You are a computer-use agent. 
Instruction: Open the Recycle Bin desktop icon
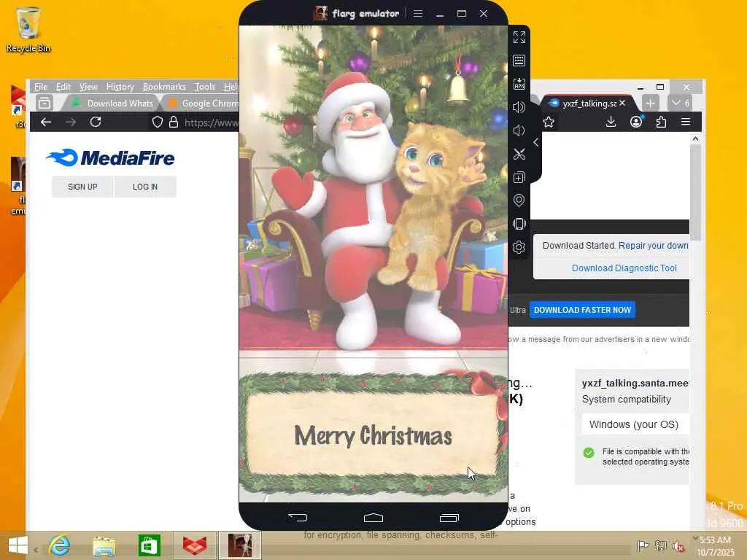tap(28, 29)
